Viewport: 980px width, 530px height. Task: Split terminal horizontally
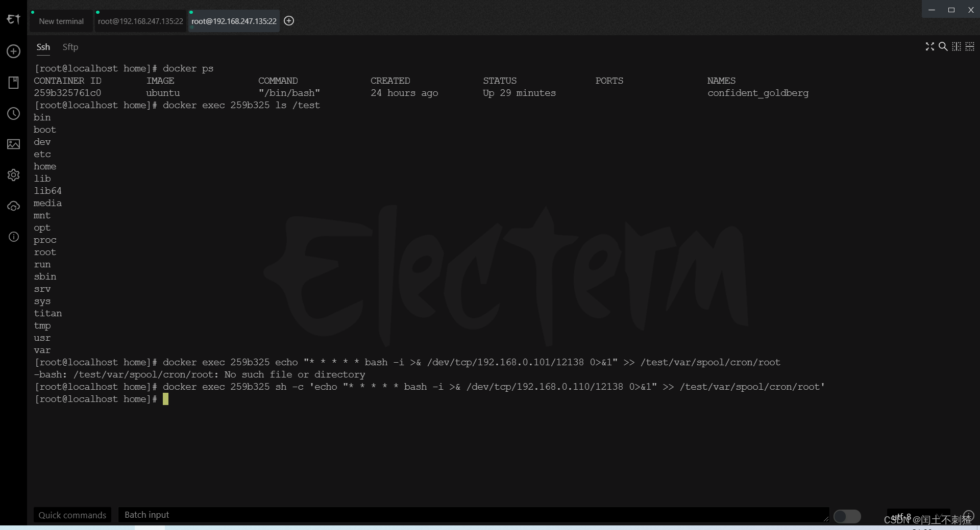970,46
